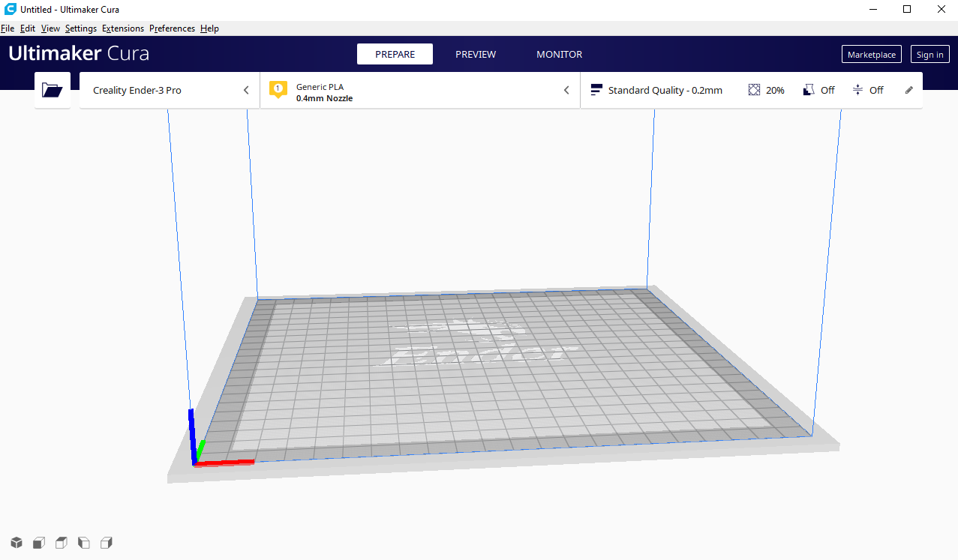
Task: Select the left side view cube icon
Action: point(84,543)
